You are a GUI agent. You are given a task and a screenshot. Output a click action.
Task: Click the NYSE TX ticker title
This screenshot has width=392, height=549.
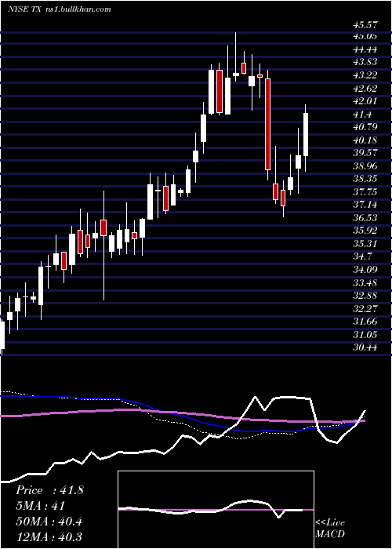coord(24,9)
